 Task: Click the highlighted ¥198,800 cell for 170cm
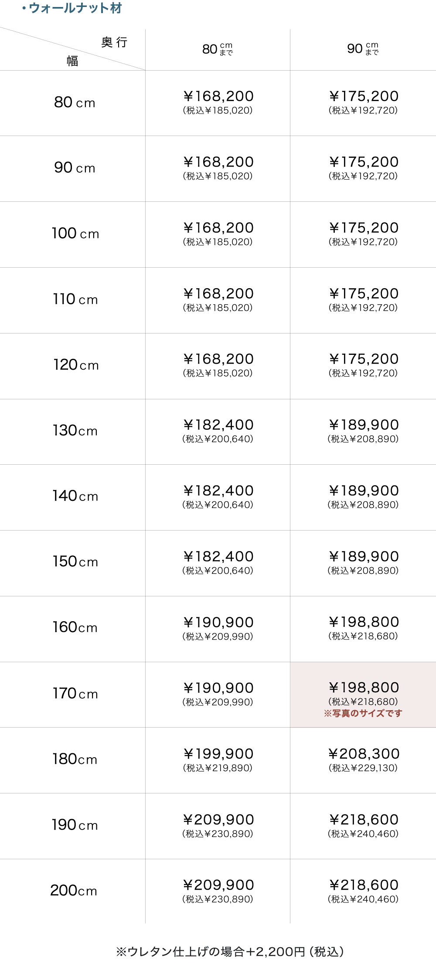tap(363, 688)
